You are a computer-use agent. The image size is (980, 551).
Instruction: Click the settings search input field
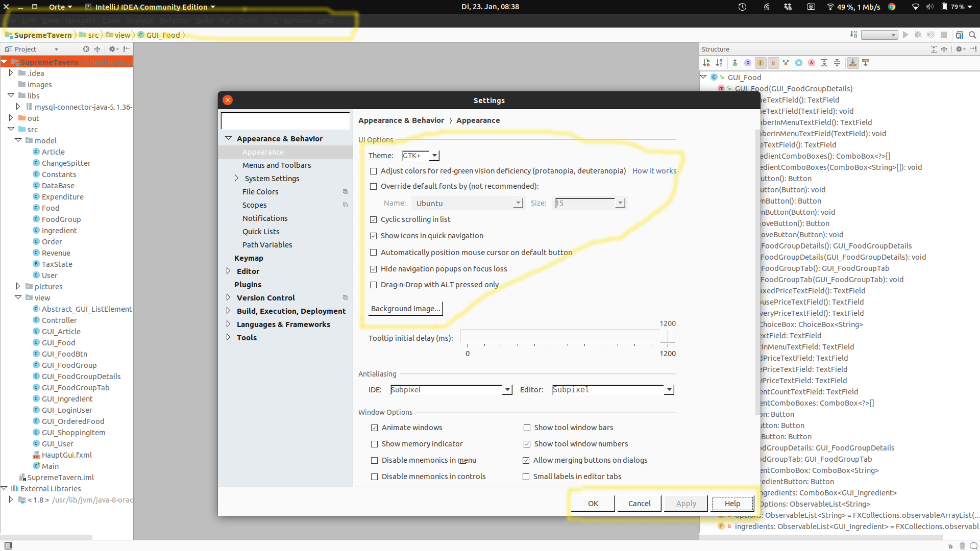(285, 121)
